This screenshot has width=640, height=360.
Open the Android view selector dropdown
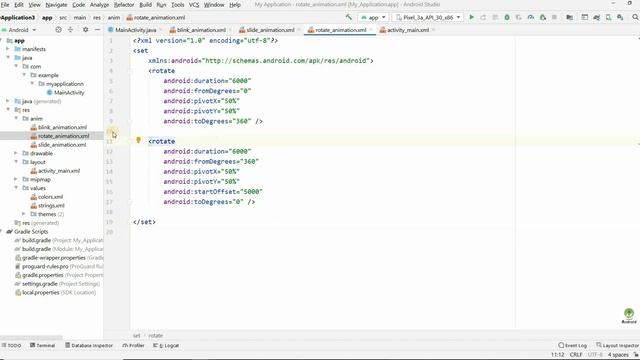[x=19, y=30]
